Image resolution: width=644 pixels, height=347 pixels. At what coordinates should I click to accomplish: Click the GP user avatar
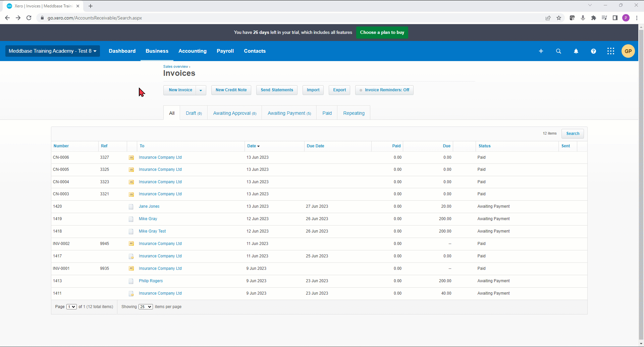tap(628, 51)
